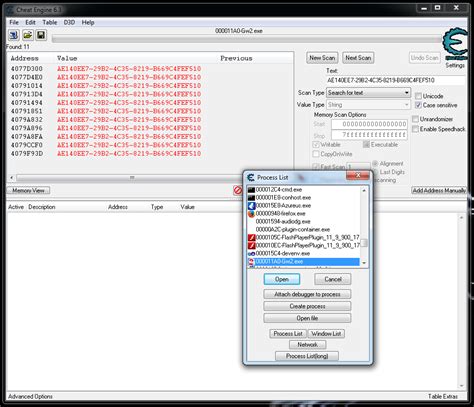Toggle the Unicode checkbox

[x=418, y=96]
